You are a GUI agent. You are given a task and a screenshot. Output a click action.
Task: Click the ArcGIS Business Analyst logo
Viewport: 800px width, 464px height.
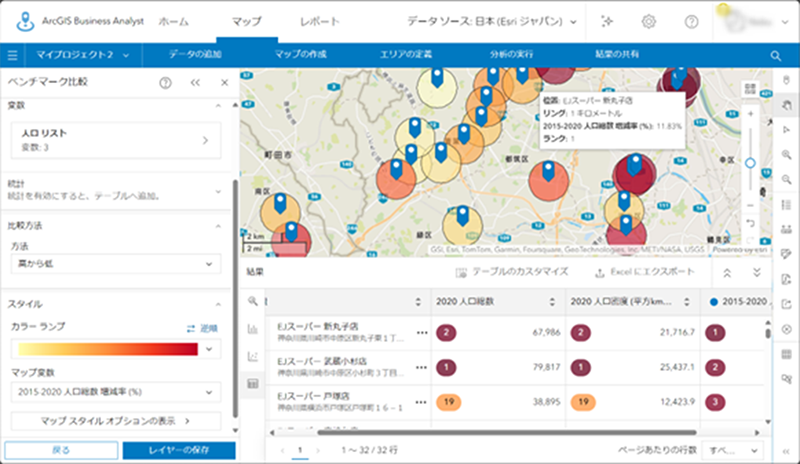[25, 21]
